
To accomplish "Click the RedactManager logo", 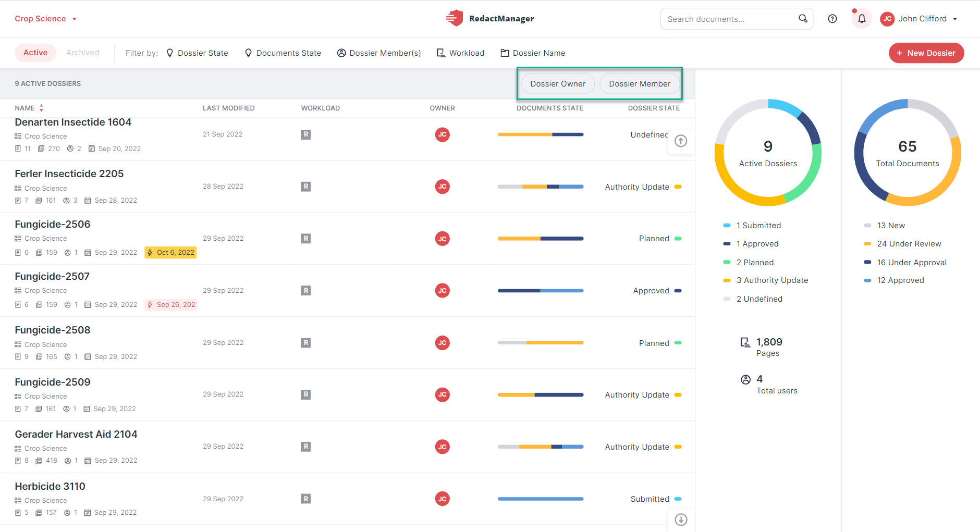I will [x=490, y=18].
